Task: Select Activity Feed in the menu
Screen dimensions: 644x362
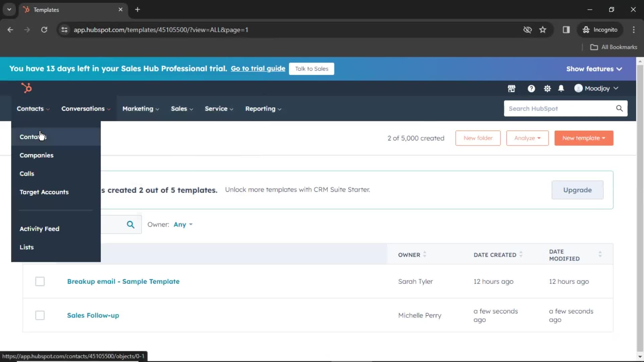Action: point(56,229)
